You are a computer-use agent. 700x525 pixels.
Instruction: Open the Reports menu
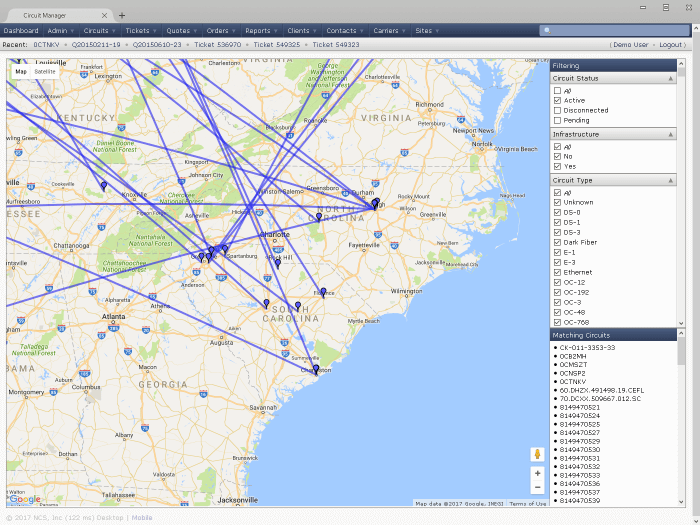coord(260,31)
